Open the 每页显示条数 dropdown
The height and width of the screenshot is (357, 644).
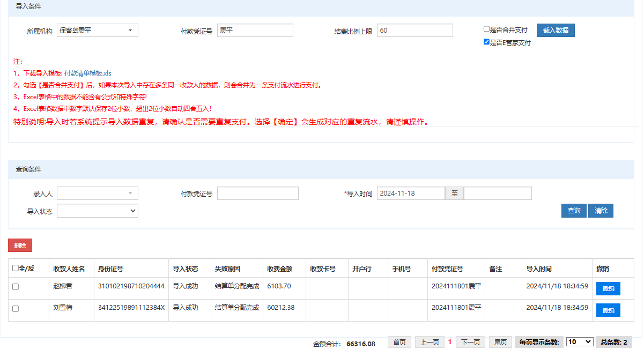[x=579, y=342]
